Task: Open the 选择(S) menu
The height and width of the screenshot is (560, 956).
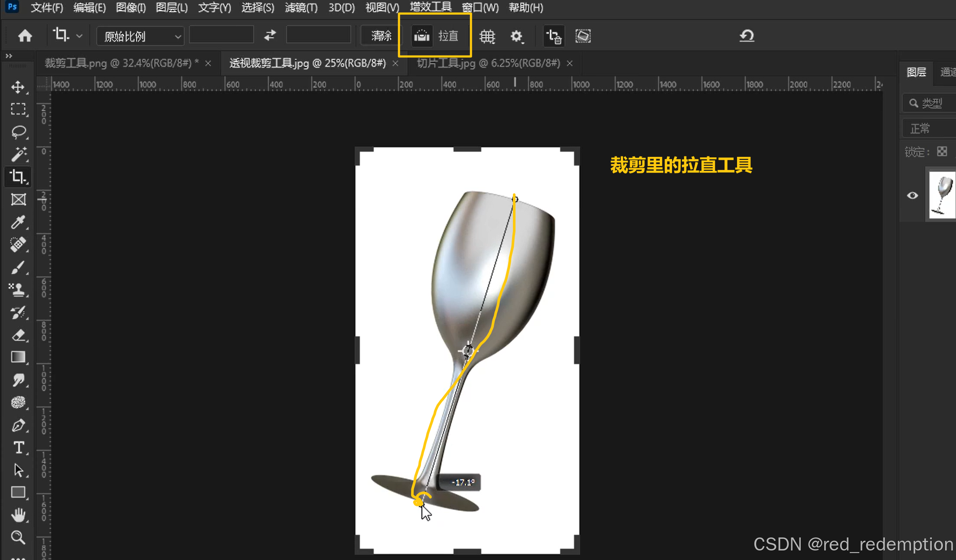Action: [x=258, y=7]
